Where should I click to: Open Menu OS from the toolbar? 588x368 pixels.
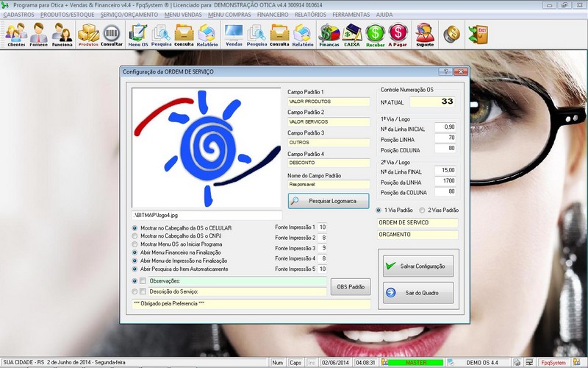click(x=137, y=34)
